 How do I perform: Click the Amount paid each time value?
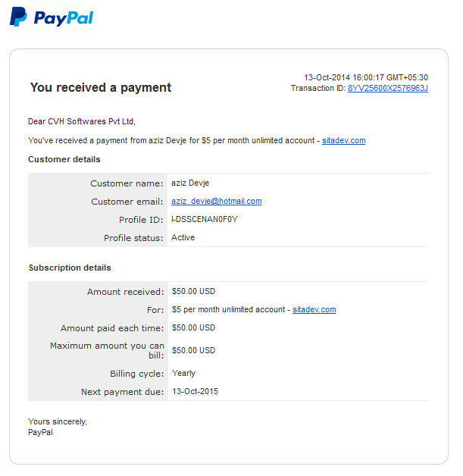pos(193,328)
